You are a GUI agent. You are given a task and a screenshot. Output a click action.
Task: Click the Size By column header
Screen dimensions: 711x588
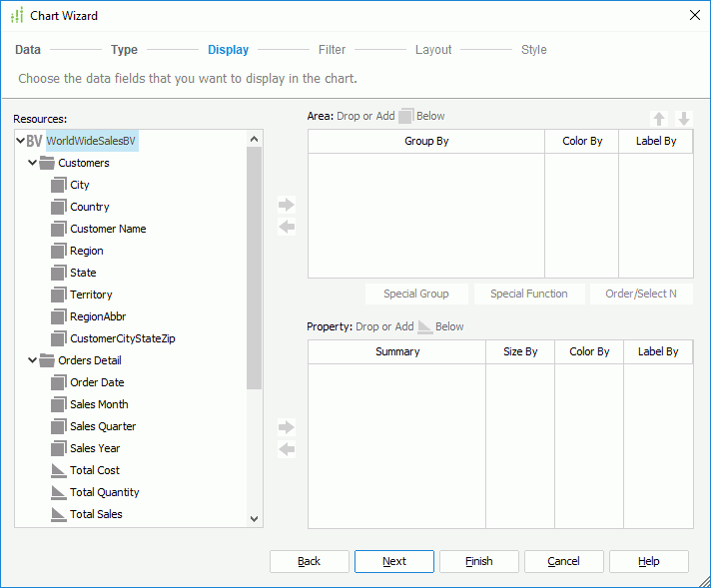click(x=520, y=351)
